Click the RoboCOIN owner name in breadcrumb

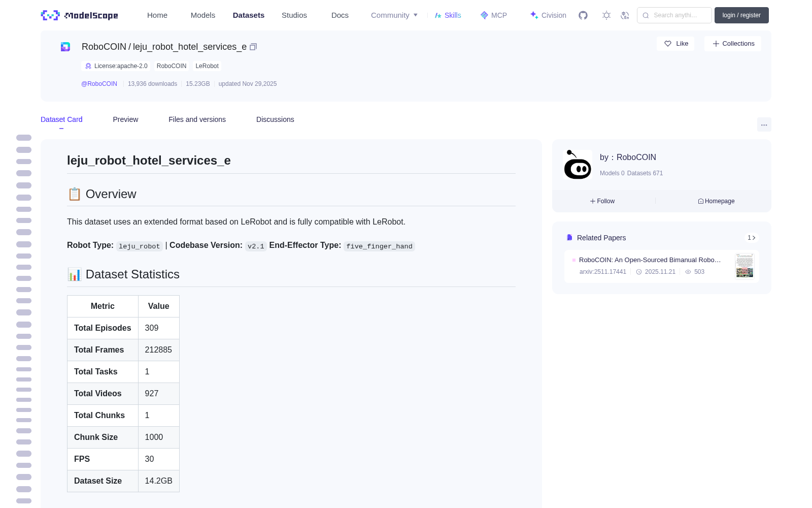click(x=104, y=47)
